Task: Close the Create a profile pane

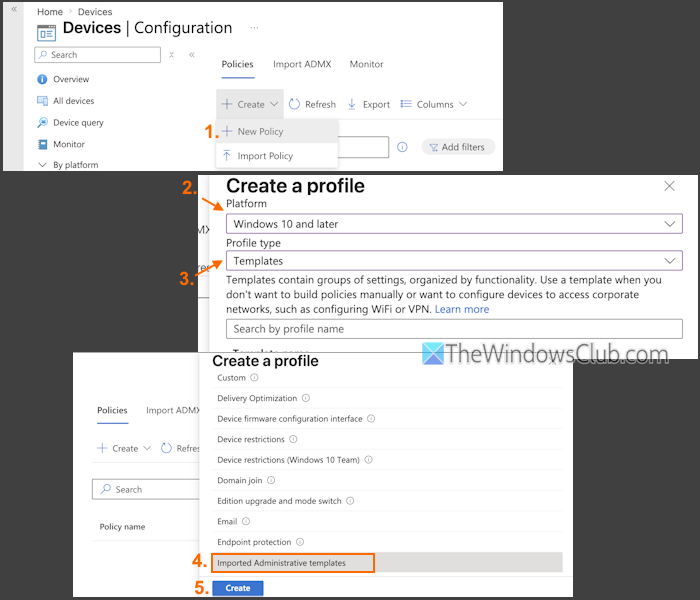Action: [669, 186]
